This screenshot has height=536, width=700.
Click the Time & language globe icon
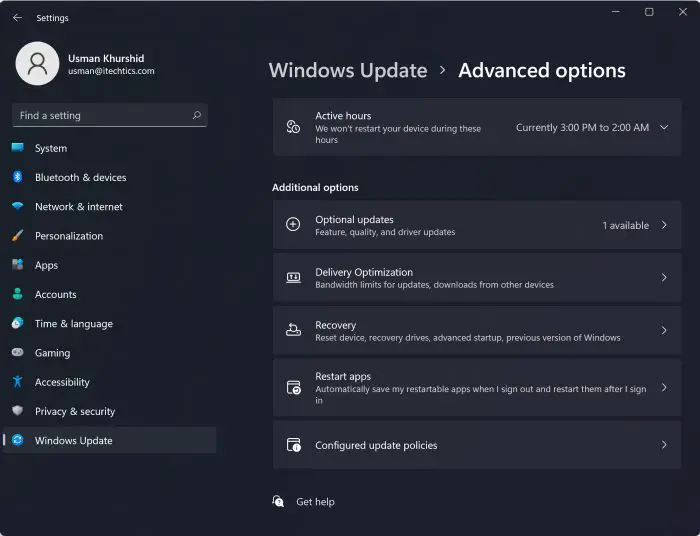click(x=17, y=323)
